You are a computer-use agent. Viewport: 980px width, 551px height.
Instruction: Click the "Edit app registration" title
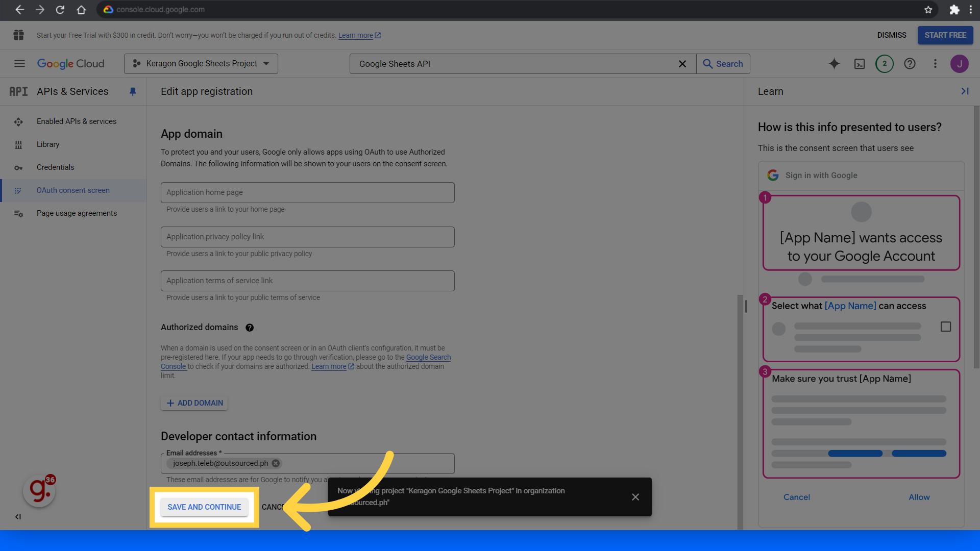[207, 91]
